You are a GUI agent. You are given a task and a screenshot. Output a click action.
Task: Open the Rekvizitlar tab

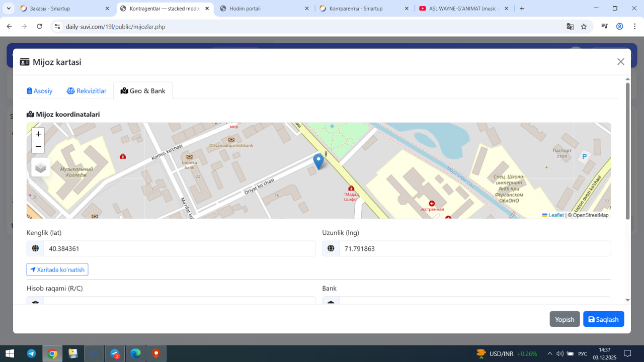pyautogui.click(x=87, y=91)
